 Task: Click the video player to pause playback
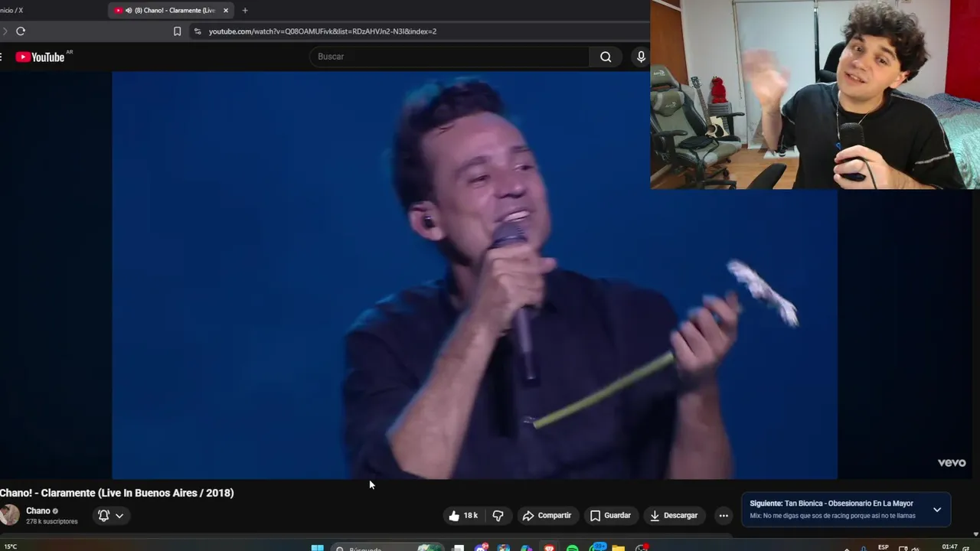tap(475, 275)
